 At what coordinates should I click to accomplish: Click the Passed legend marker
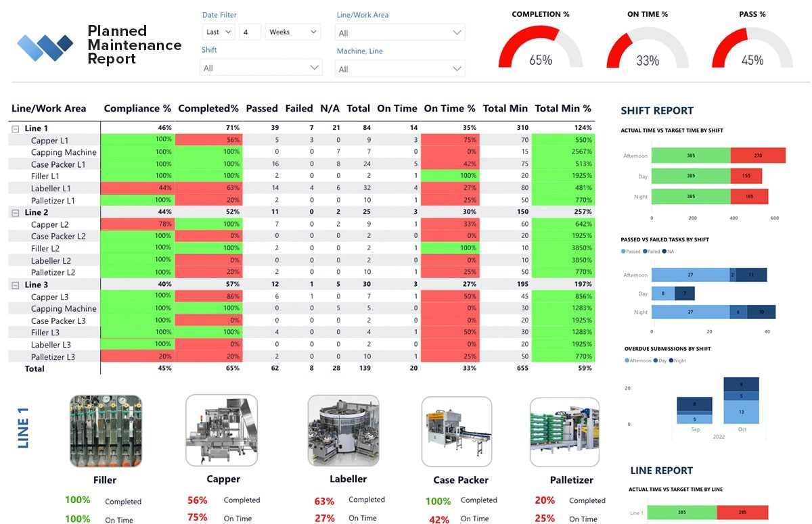coord(623,252)
